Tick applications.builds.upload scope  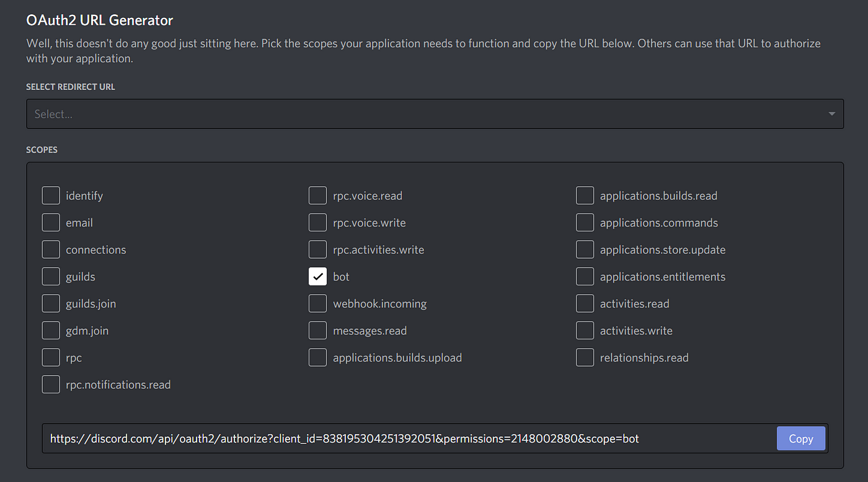click(x=317, y=357)
